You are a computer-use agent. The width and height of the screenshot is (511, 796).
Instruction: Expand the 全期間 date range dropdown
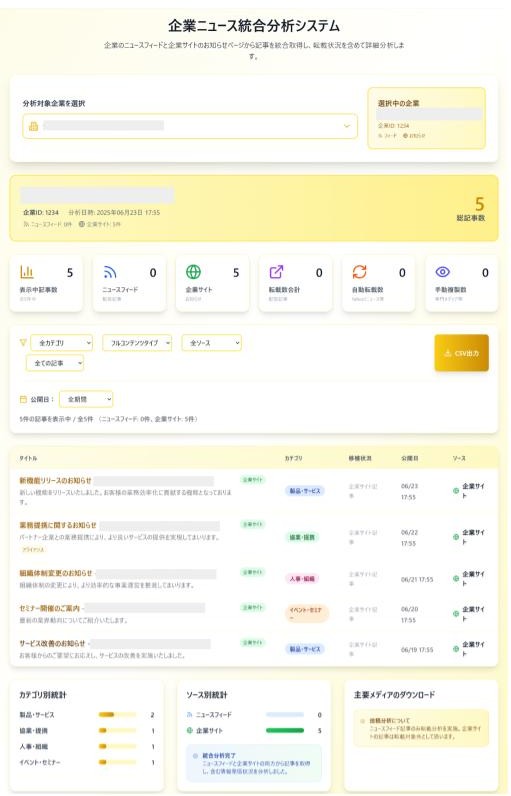(x=86, y=400)
